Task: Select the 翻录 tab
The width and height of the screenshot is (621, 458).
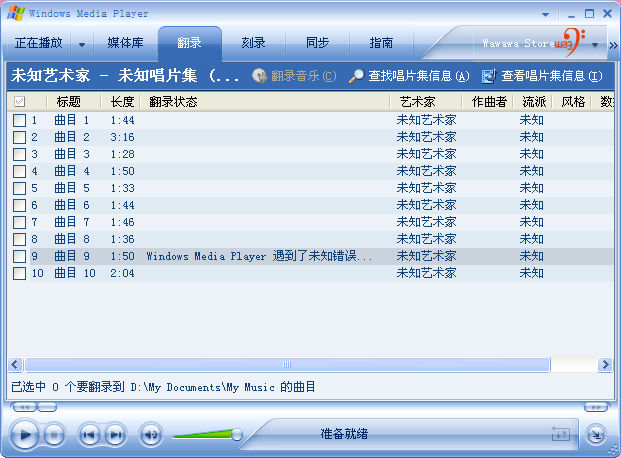Action: point(189,43)
